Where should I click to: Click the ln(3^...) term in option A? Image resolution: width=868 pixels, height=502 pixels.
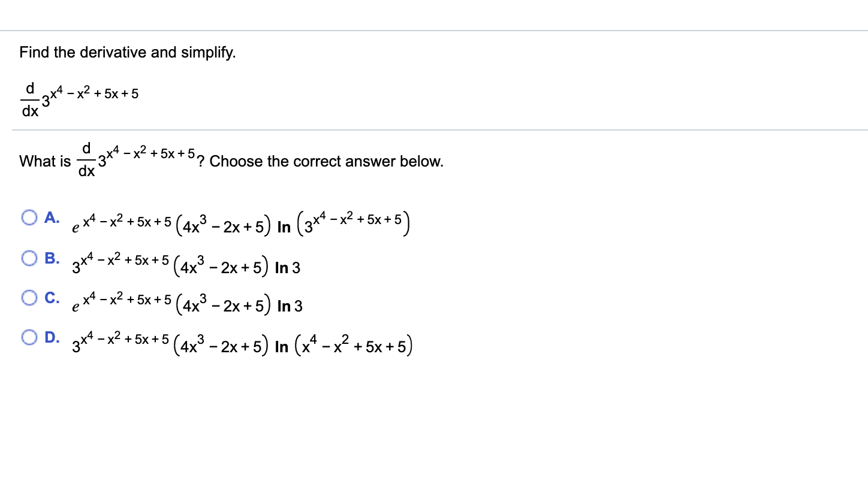(342, 225)
